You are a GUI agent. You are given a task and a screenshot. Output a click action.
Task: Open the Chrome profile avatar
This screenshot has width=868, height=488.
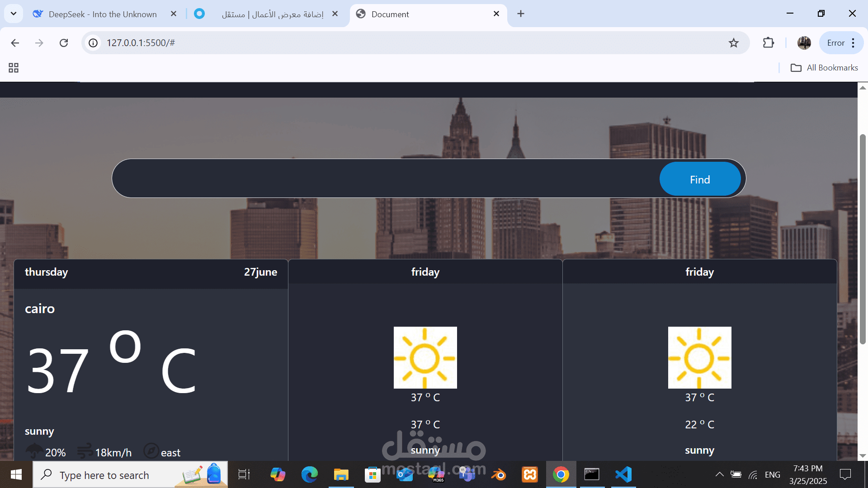[804, 43]
